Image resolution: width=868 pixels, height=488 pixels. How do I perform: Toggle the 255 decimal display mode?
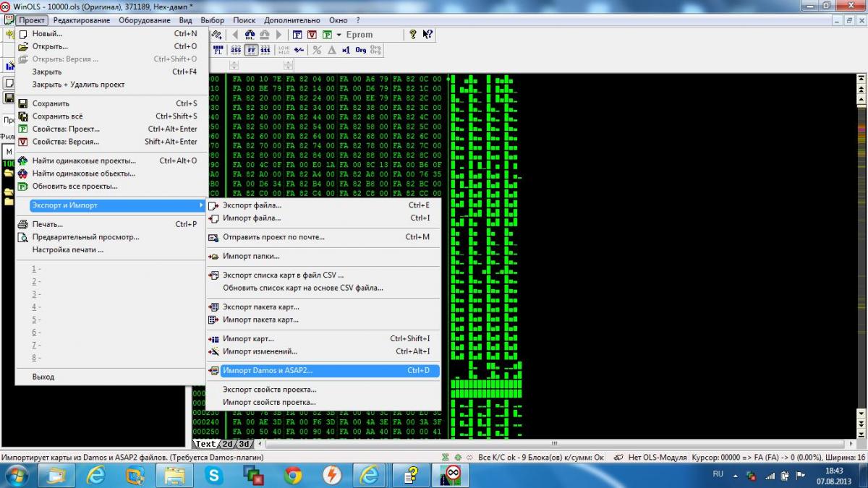click(236, 50)
